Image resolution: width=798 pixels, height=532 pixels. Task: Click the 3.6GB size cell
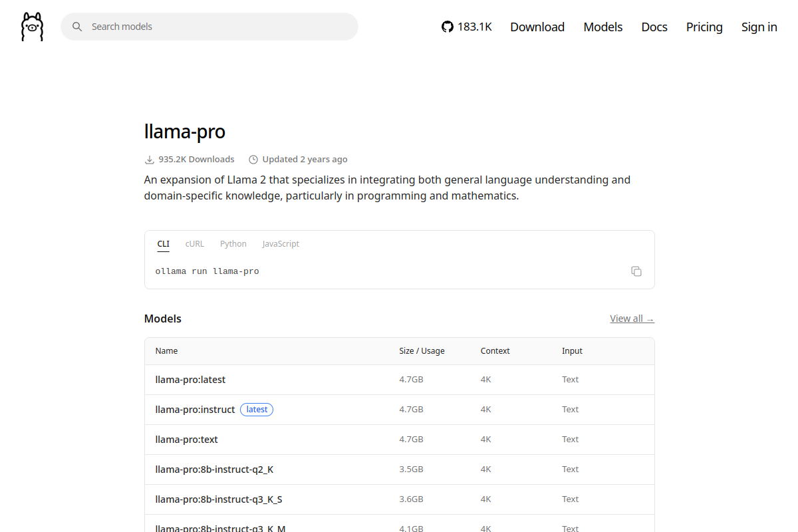(x=411, y=499)
